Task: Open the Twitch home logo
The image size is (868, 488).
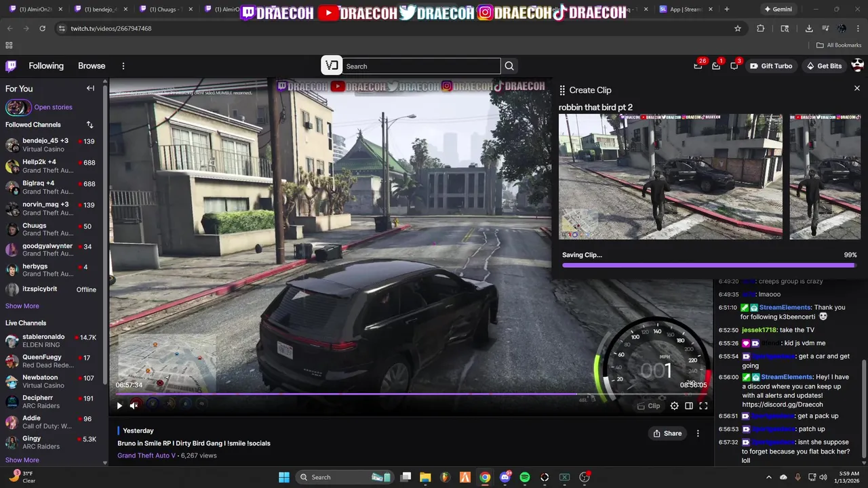Action: 11,66
